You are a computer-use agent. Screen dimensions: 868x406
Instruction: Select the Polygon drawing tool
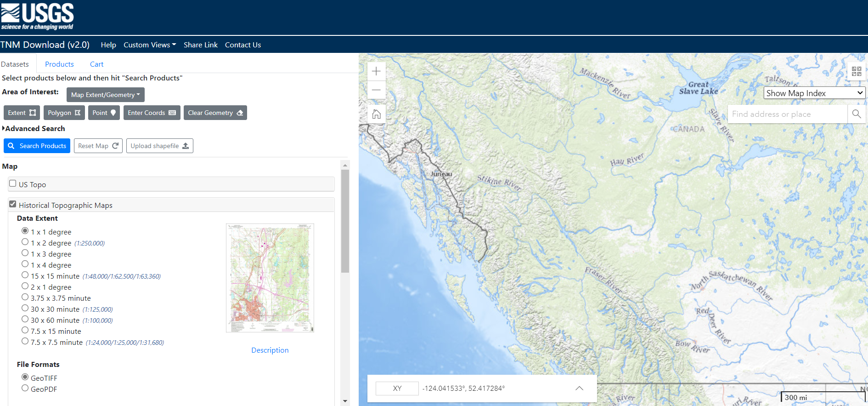point(64,113)
